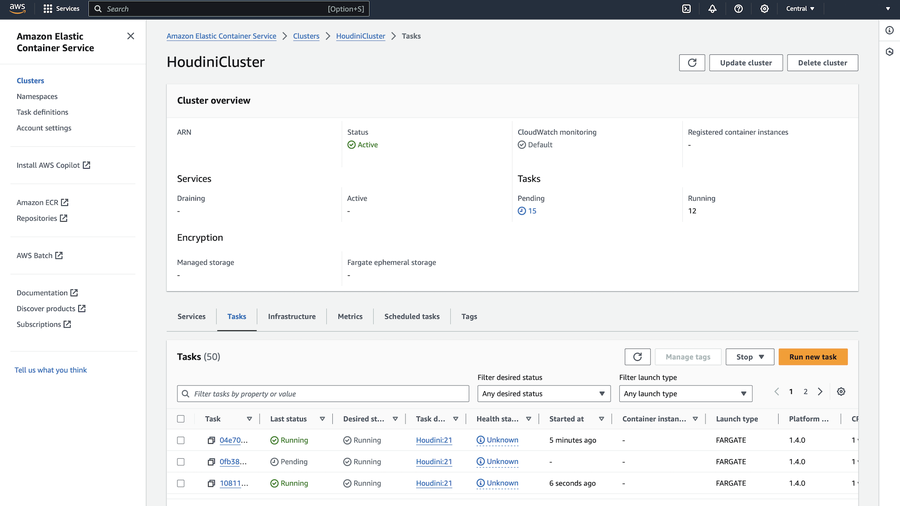Close the Amazon Elastic Container Service sidebar
This screenshot has height=506, width=900.
(130, 36)
